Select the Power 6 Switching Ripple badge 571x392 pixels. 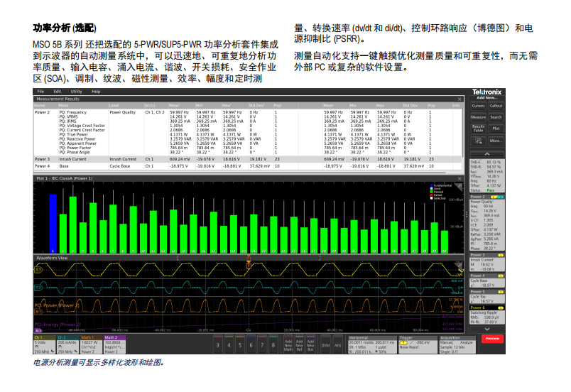487,315
